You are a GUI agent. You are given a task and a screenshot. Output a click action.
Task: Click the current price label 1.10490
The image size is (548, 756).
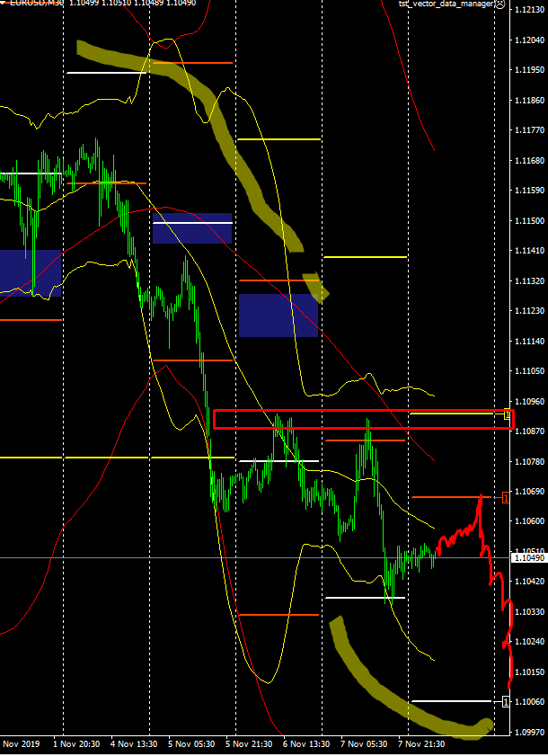pos(528,558)
